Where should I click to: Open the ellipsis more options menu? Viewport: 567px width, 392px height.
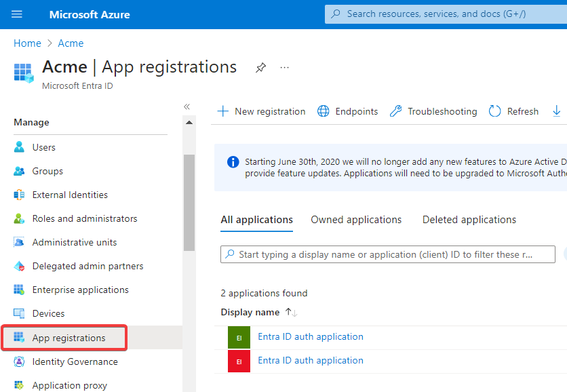[284, 68]
